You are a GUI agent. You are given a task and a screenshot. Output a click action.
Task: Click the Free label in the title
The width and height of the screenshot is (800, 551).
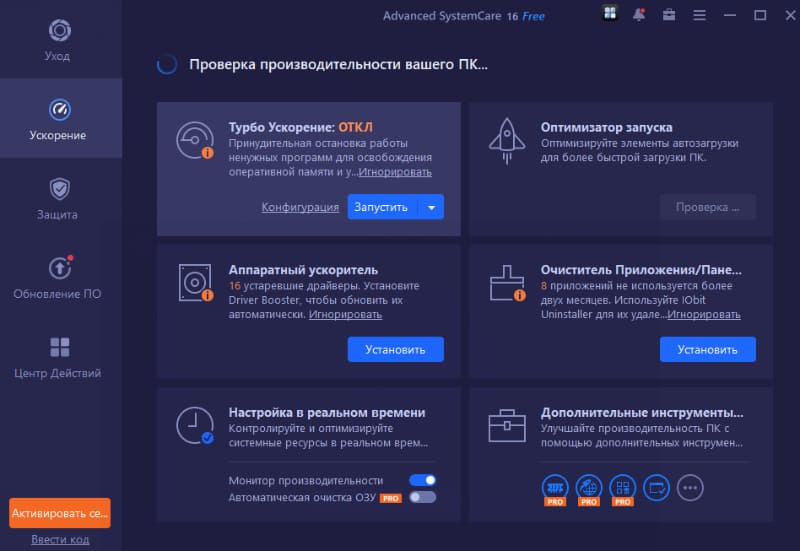533,16
